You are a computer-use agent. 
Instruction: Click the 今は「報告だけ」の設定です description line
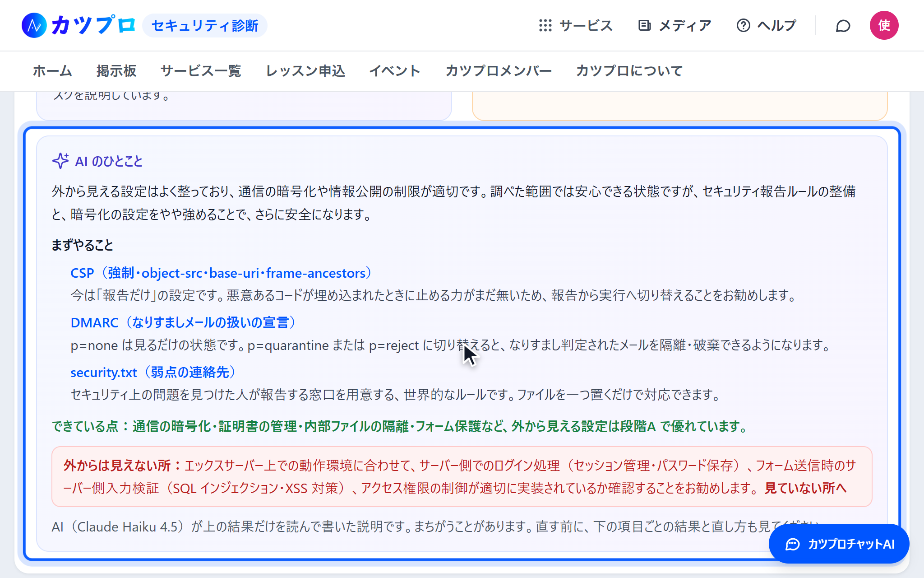pos(434,295)
